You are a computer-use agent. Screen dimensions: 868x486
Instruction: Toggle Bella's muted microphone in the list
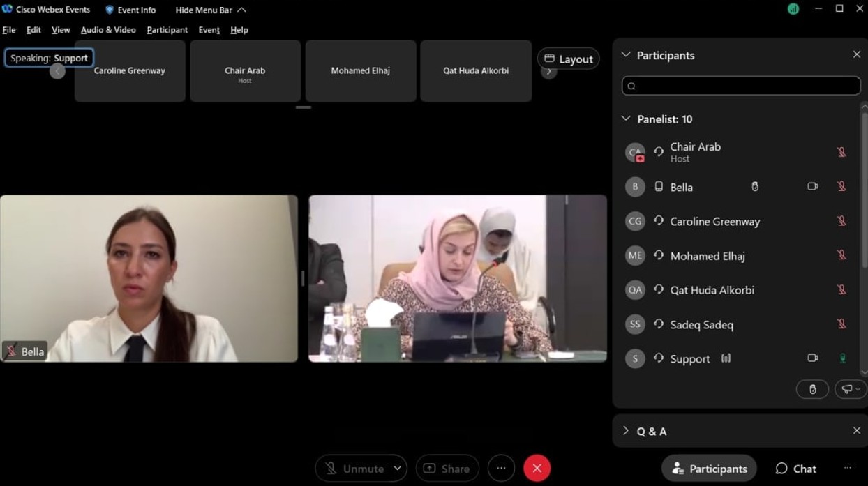point(842,187)
